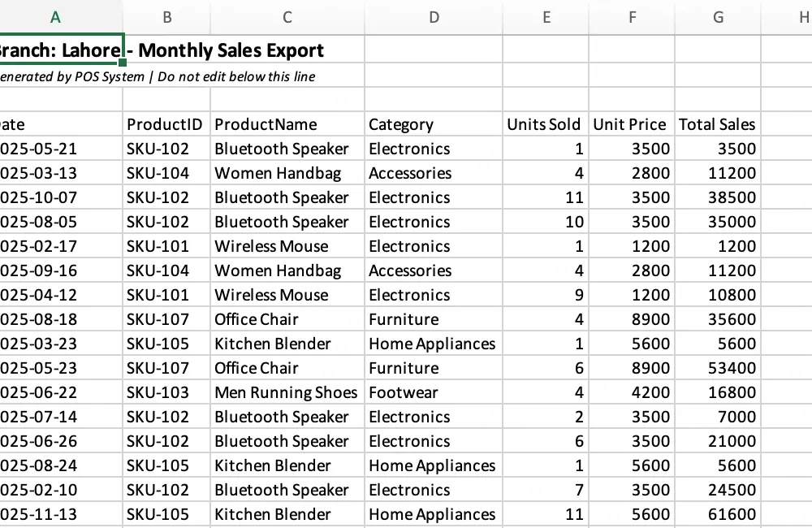Select date cell 025-10-07
812x528 pixels.
point(61,197)
